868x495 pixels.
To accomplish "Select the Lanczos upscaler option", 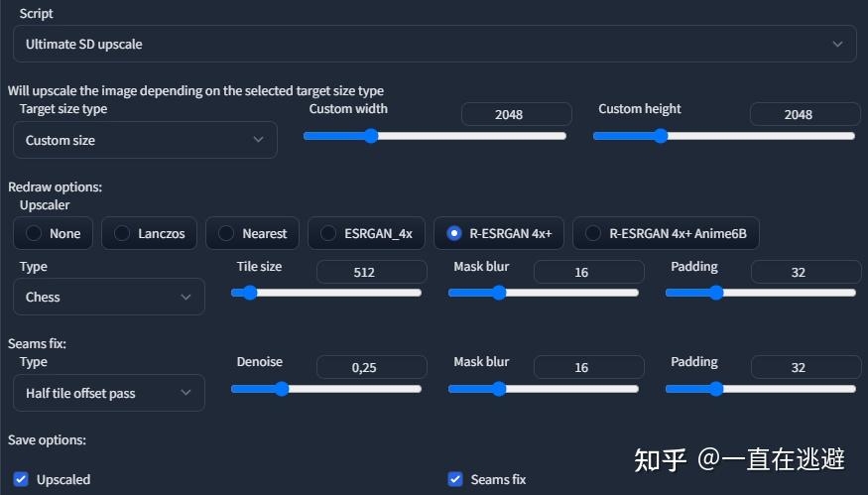I will (150, 233).
